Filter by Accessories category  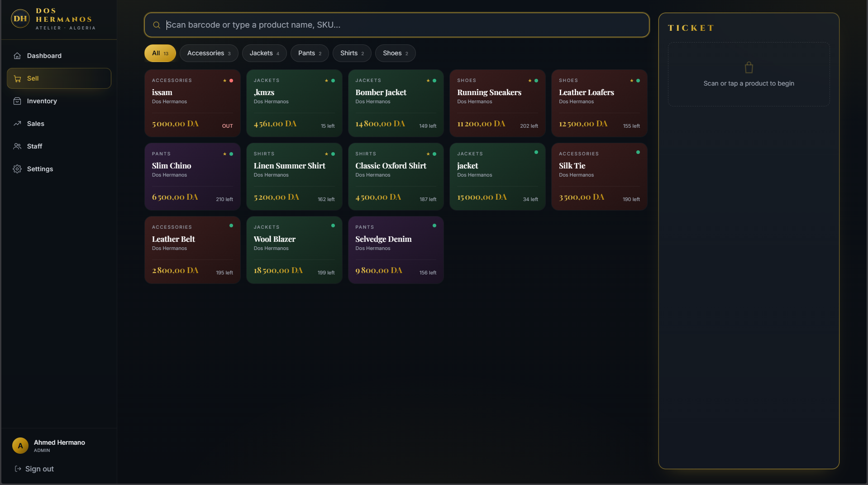click(x=209, y=53)
